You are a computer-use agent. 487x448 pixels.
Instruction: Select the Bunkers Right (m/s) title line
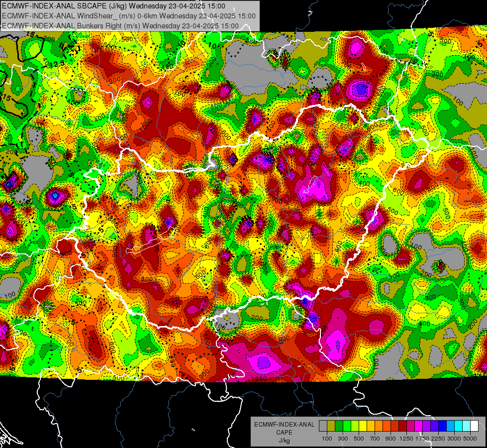tap(120, 26)
